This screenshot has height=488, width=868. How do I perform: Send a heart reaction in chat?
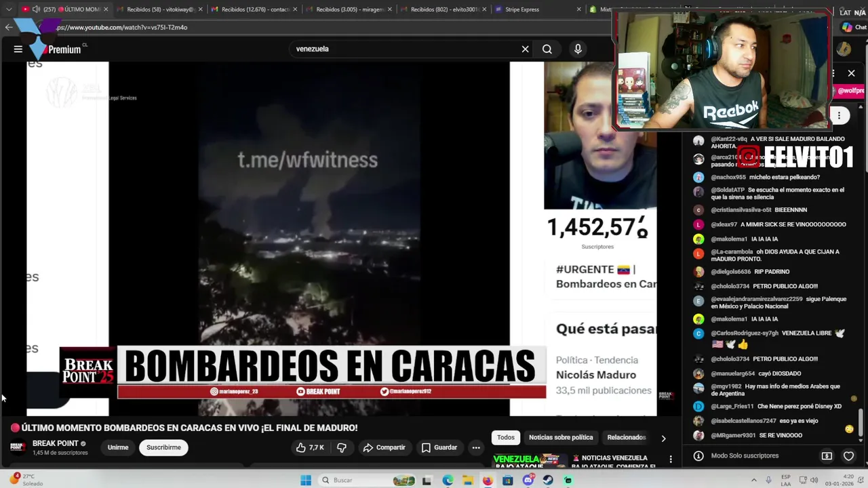click(848, 456)
